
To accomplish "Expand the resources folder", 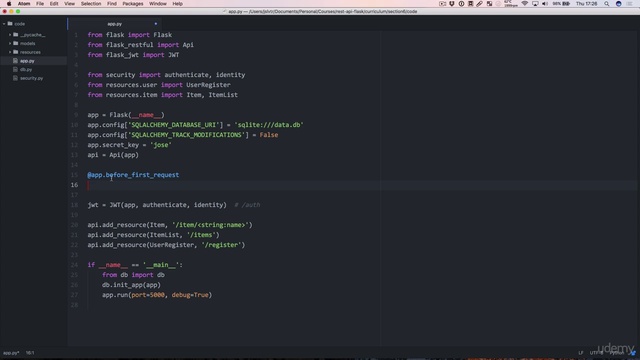I will [10, 52].
